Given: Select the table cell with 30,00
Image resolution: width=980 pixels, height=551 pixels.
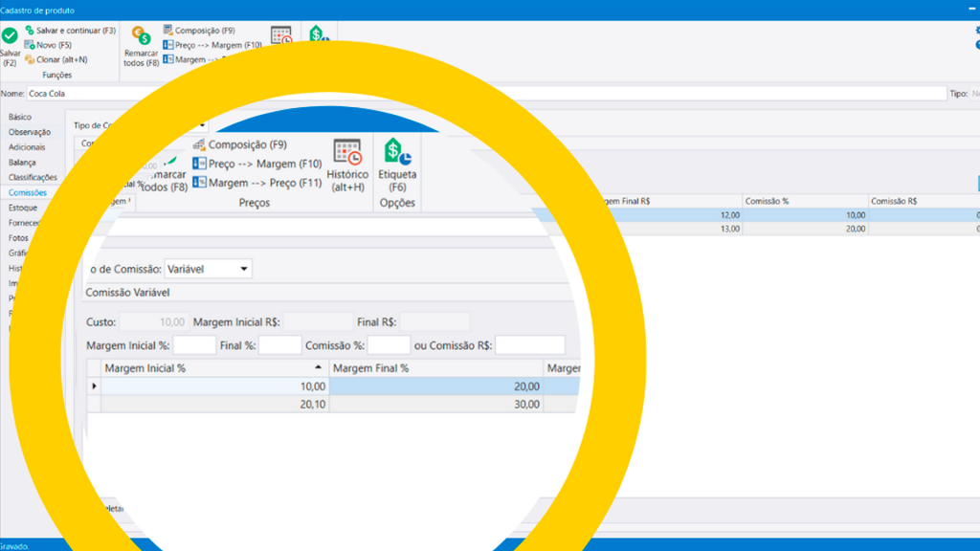Looking at the screenshot, I should pos(435,405).
